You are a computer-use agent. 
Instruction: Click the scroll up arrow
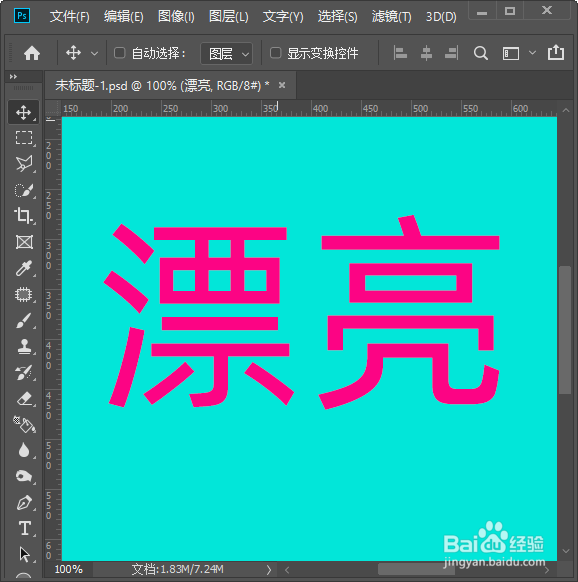(x=566, y=110)
